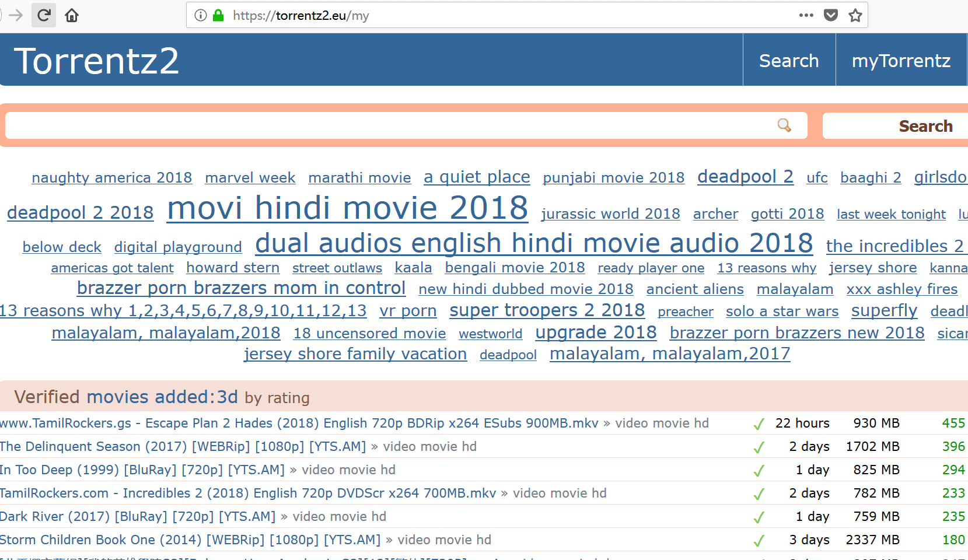Viewport: 968px width, 560px height.
Task: Open Escape Plan 2 Hades torrent
Action: coord(299,423)
